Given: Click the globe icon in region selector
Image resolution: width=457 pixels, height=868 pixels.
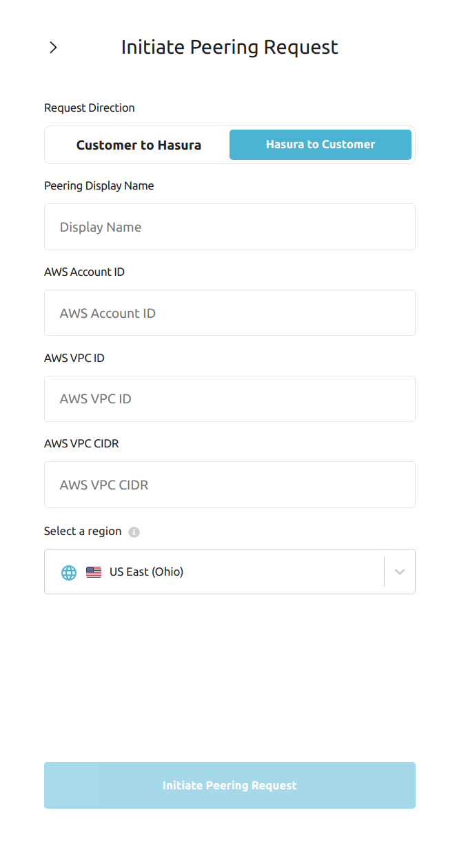Looking at the screenshot, I should [69, 572].
